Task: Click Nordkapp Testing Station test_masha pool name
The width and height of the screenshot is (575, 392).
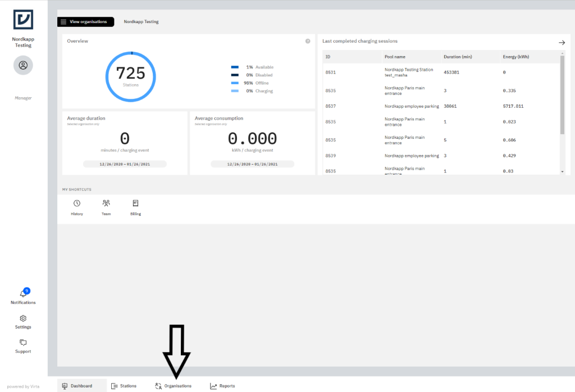Action: pyautogui.click(x=409, y=72)
